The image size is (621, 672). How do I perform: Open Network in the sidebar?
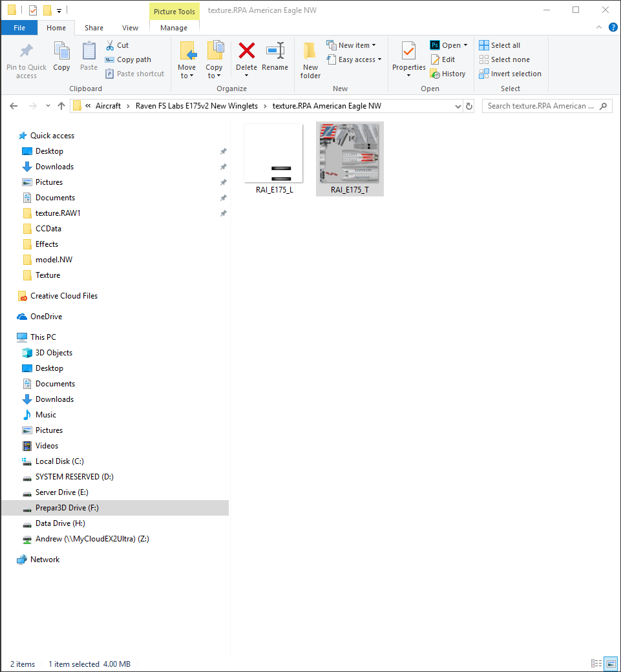45,560
